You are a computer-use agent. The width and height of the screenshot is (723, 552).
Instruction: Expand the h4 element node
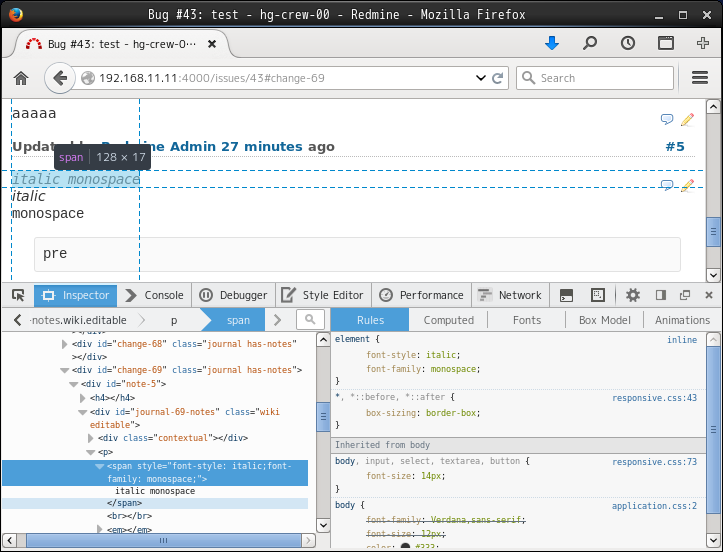(83, 398)
